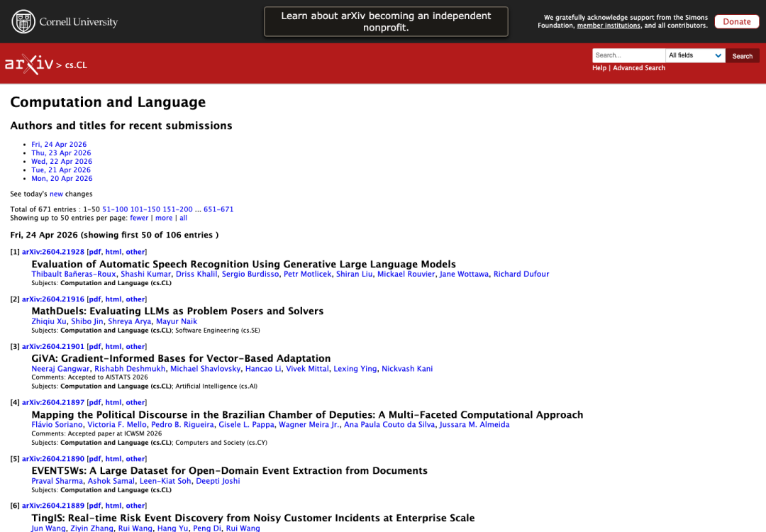Show fewer entries per page
Screen dimensions: 766x532
click(139, 218)
